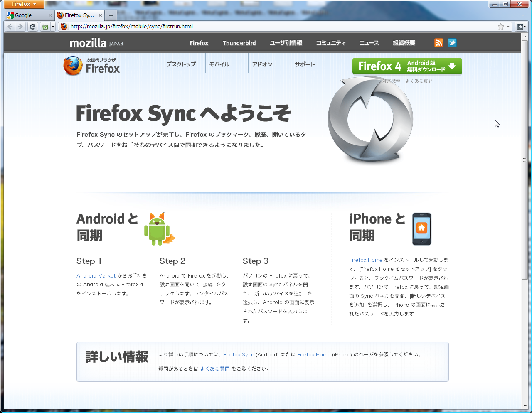Click the "Step 1" heading
Image resolution: width=532 pixels, height=413 pixels.
[x=89, y=261]
